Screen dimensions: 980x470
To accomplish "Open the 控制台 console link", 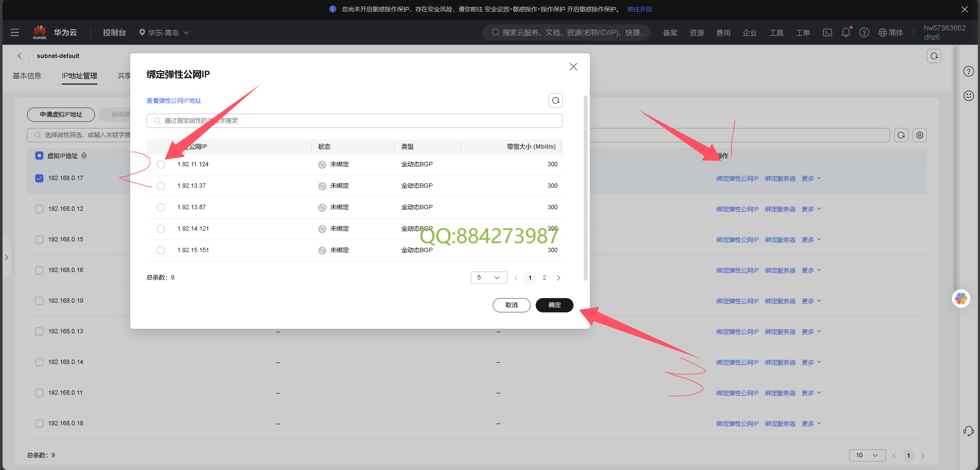I will coord(114,33).
